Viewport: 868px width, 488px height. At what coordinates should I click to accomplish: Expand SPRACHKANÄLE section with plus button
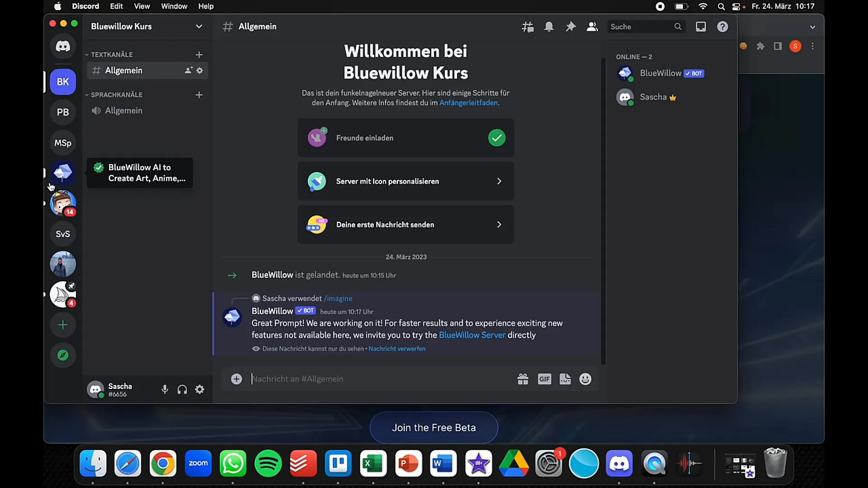[198, 94]
